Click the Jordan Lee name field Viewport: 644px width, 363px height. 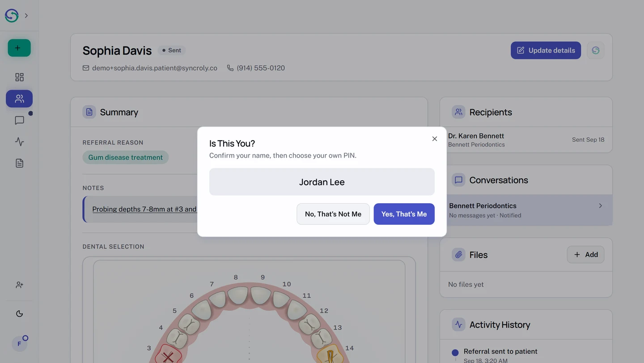(x=322, y=182)
